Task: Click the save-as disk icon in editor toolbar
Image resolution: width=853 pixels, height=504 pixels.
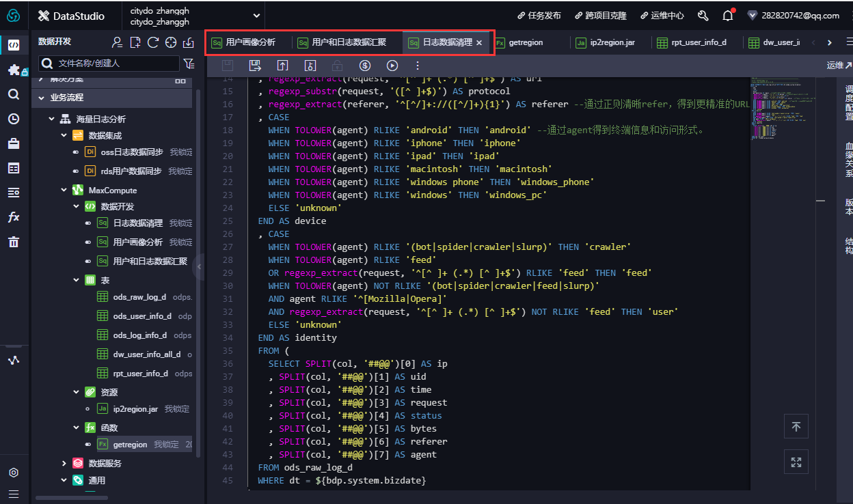Action: tap(255, 66)
